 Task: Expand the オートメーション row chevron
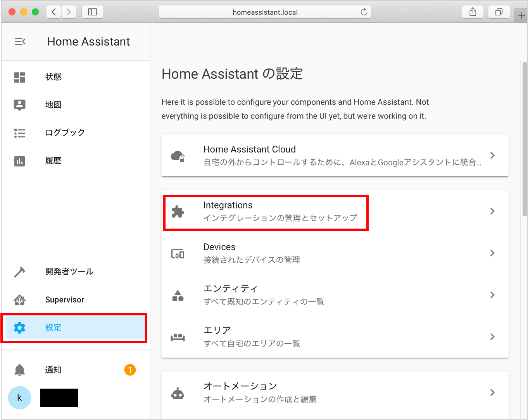tap(492, 392)
